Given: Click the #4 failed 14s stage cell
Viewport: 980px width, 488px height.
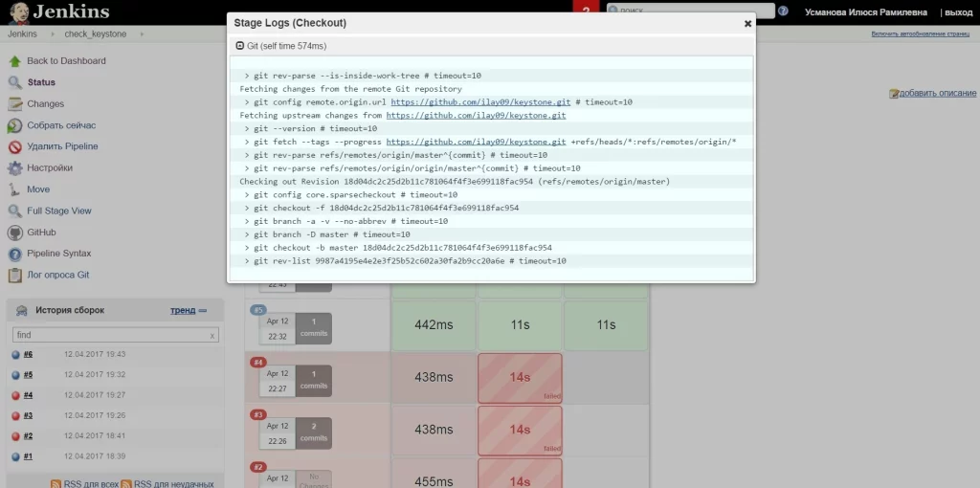Looking at the screenshot, I should pyautogui.click(x=520, y=378).
